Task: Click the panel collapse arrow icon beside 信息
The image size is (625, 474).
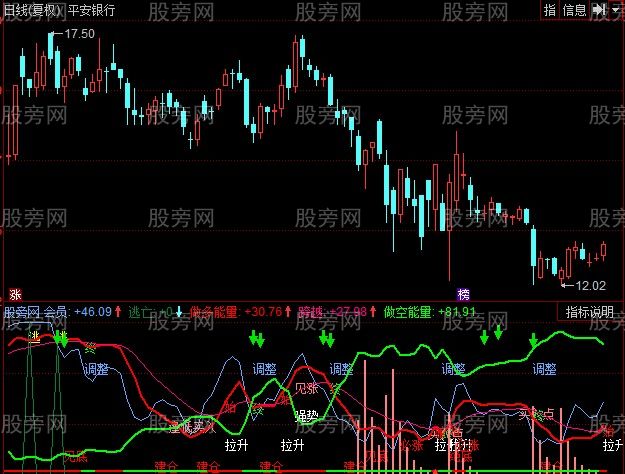Action: [x=596, y=9]
